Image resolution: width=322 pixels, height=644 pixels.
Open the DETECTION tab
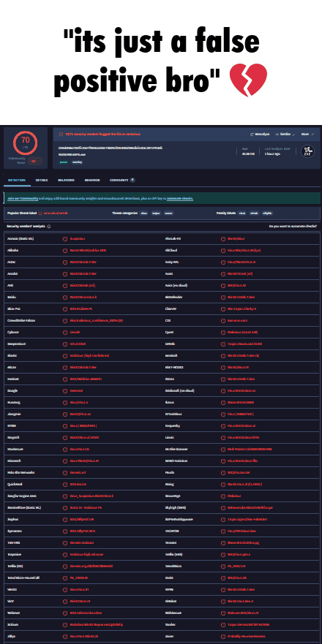[16, 180]
